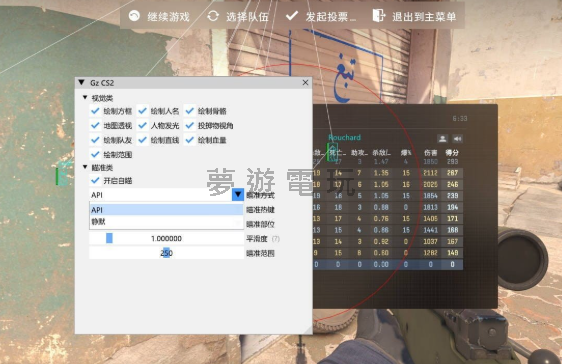The image size is (562, 364).
Task: Click the 选择队伍 refresh-arrows icon
Action: coord(213,16)
